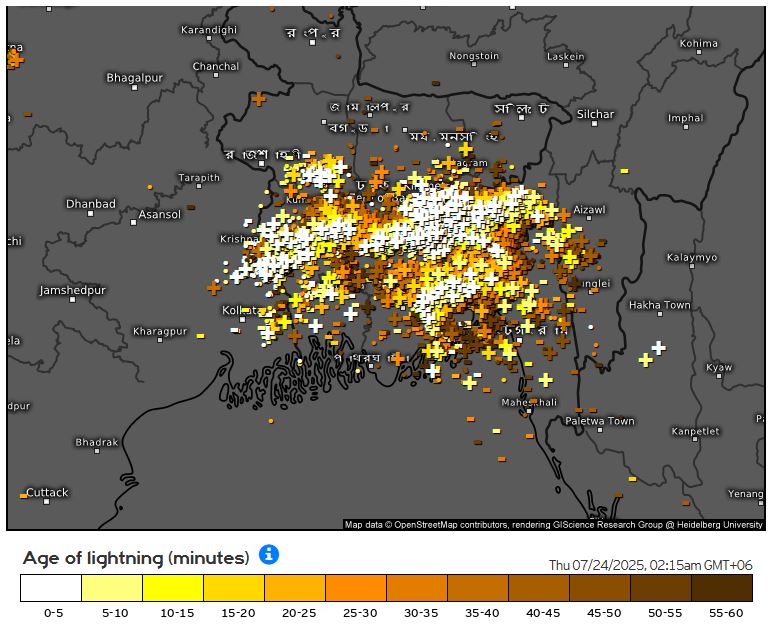Click the Kohima city label
The image size is (777, 624).
(x=698, y=44)
